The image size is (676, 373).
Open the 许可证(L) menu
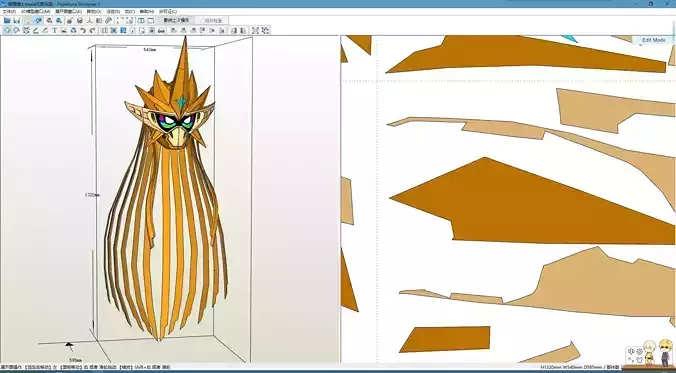(x=168, y=12)
